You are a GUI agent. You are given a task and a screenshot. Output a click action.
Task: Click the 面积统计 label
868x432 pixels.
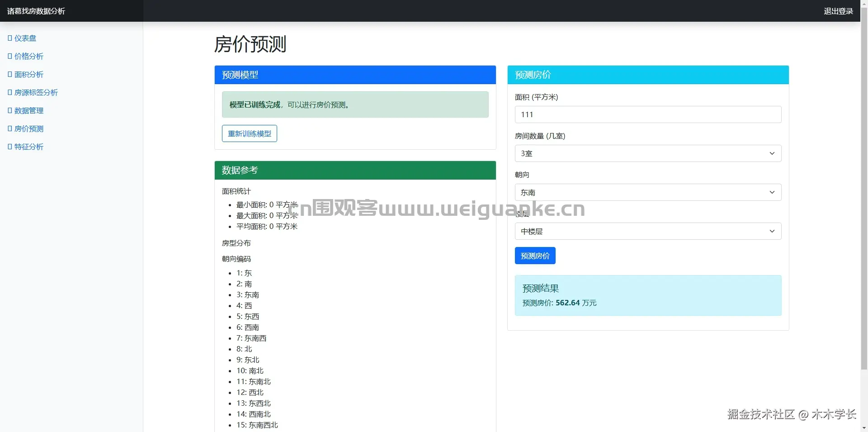(x=236, y=191)
